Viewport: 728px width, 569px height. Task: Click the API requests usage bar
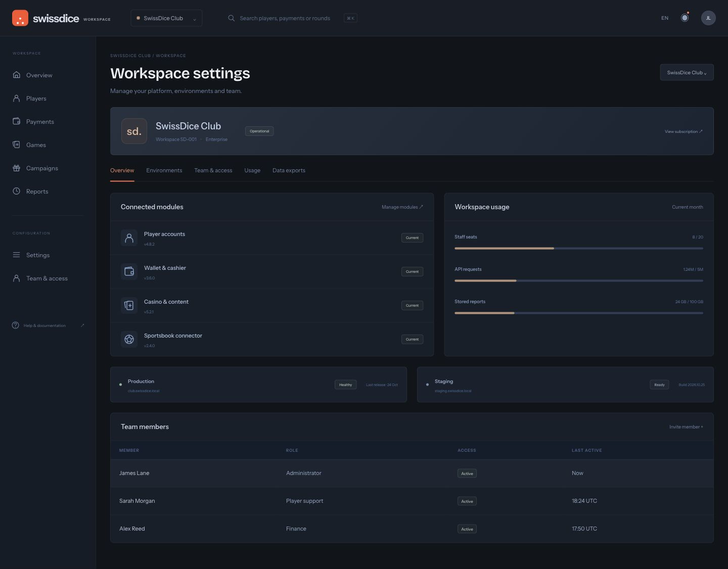(x=579, y=280)
